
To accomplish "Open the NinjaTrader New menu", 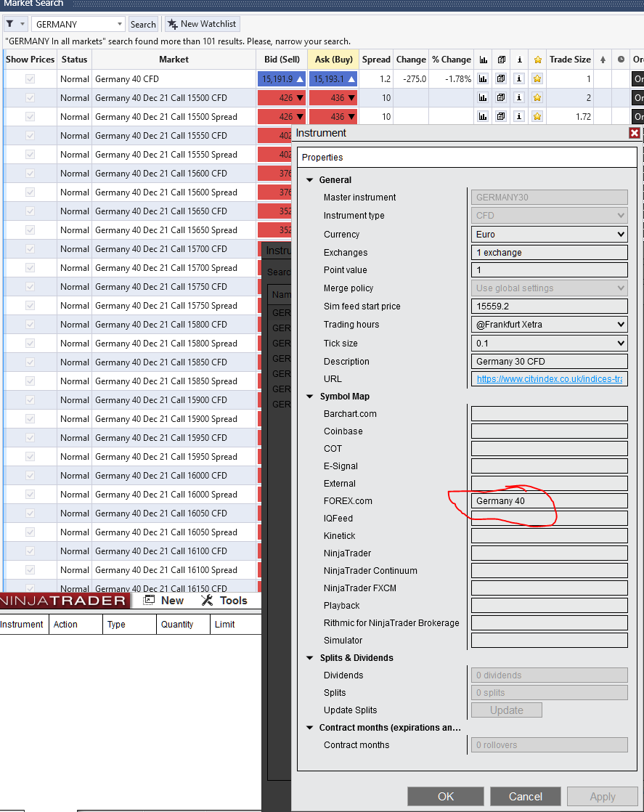I will [163, 600].
